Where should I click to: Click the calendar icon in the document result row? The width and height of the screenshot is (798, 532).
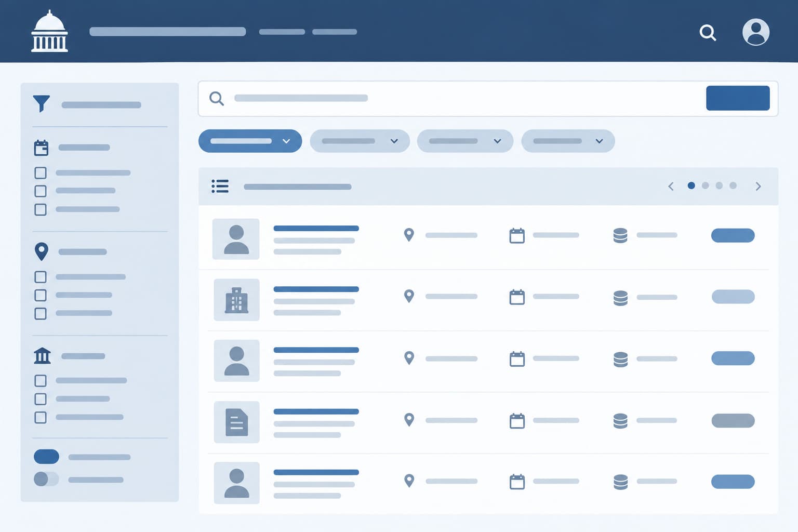pos(517,421)
